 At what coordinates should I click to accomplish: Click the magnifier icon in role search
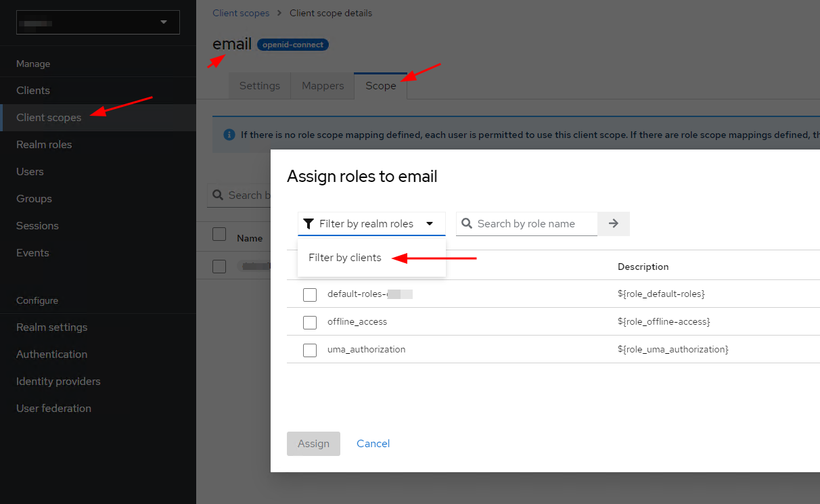467,224
